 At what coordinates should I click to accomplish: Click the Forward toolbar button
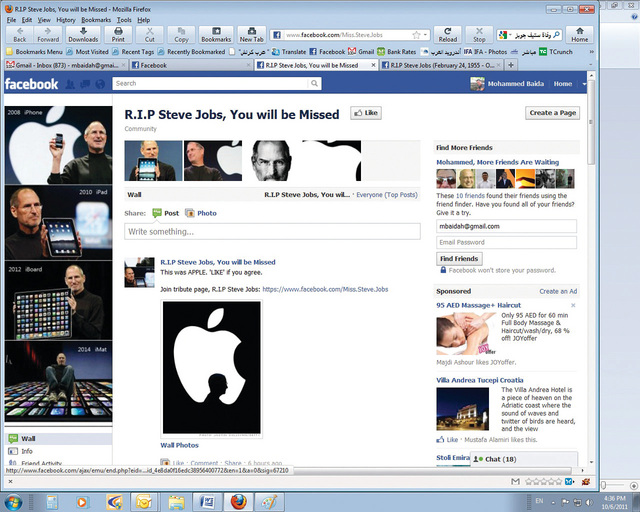tap(48, 35)
